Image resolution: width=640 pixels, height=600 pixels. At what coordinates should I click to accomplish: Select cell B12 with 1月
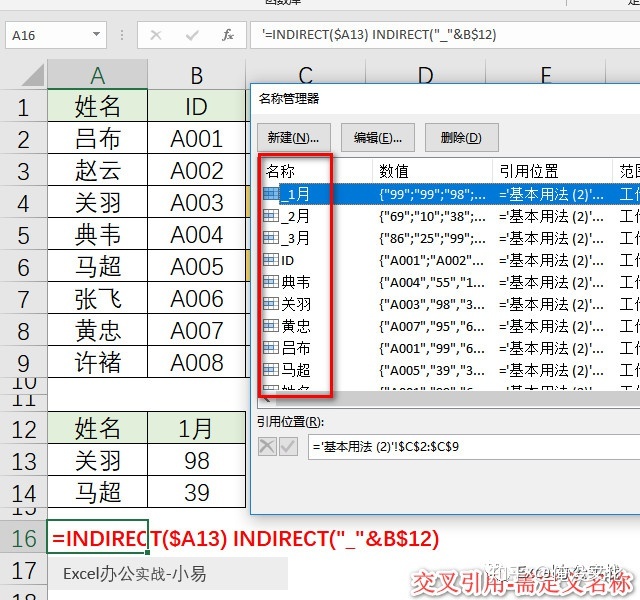coord(197,428)
